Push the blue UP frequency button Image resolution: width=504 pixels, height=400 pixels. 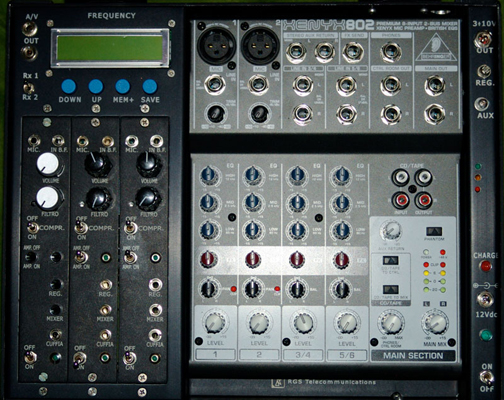click(x=96, y=86)
